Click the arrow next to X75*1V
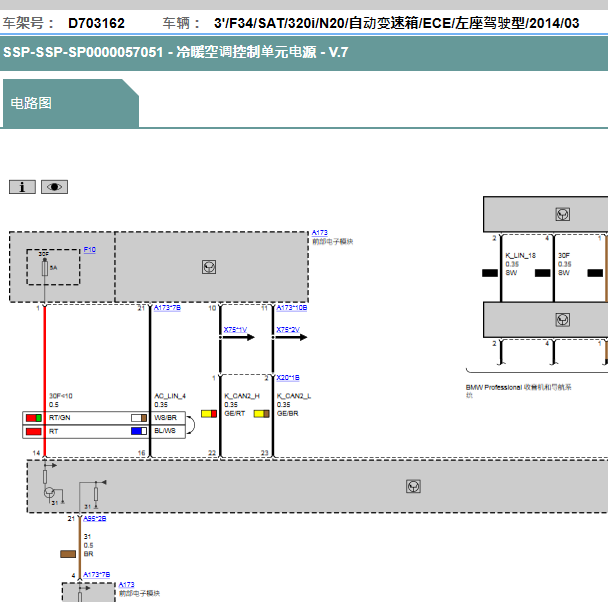Screen dimensions: 608x602 click(x=238, y=338)
